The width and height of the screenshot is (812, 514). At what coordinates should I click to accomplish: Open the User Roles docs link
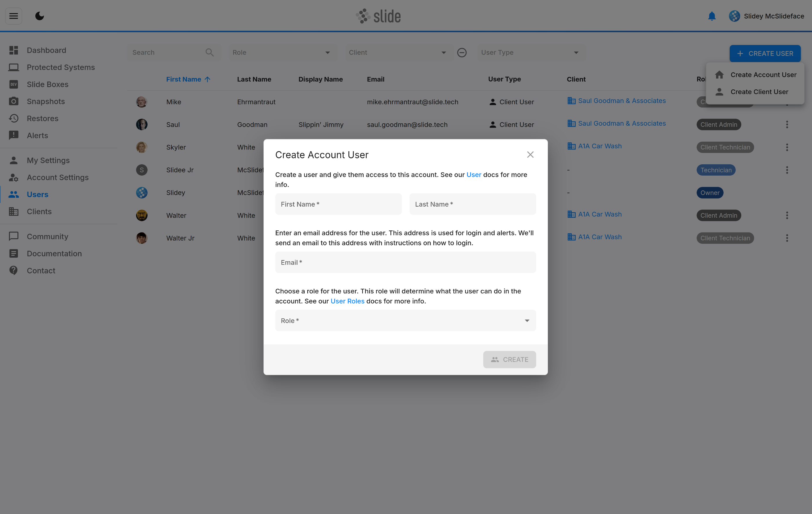click(347, 301)
